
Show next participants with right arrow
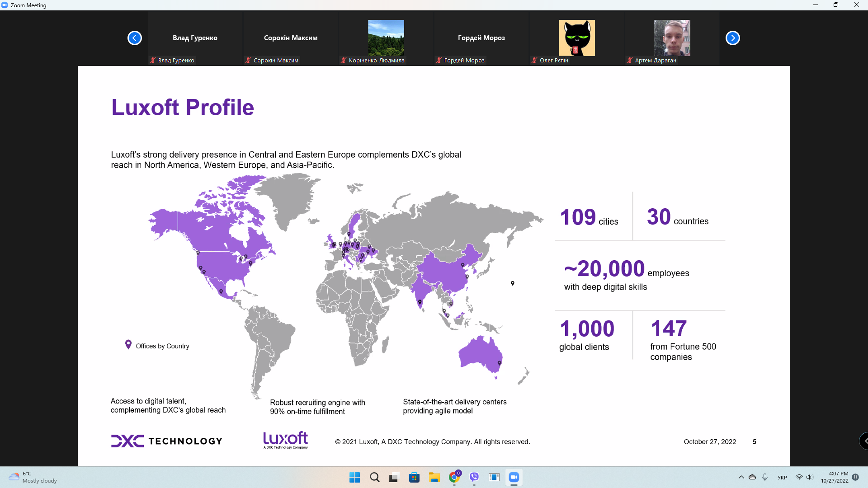pos(733,38)
